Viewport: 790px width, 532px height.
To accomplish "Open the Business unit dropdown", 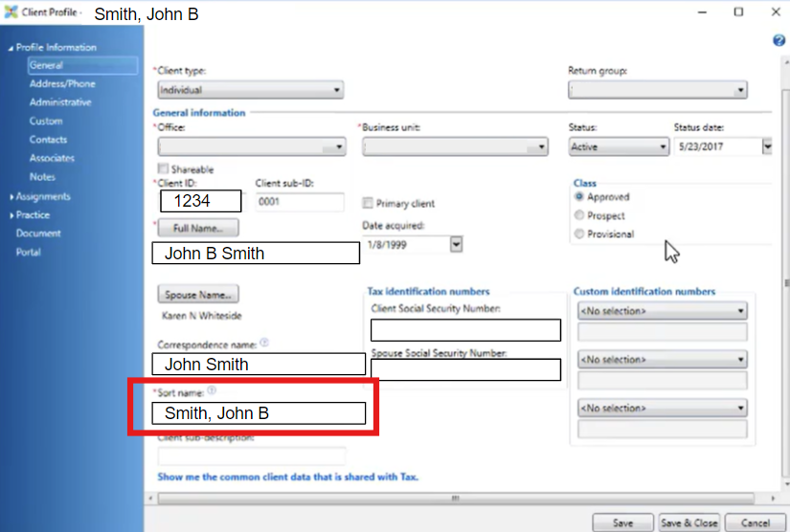I will 455,147.
